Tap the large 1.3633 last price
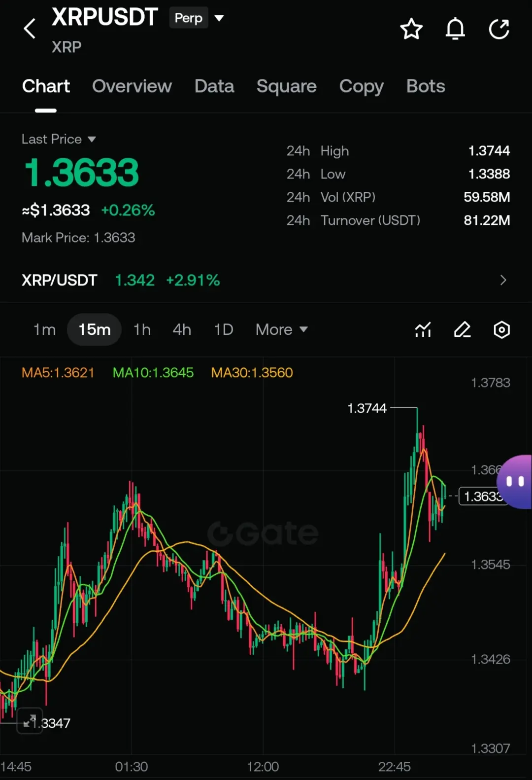The height and width of the screenshot is (780, 532). 82,173
